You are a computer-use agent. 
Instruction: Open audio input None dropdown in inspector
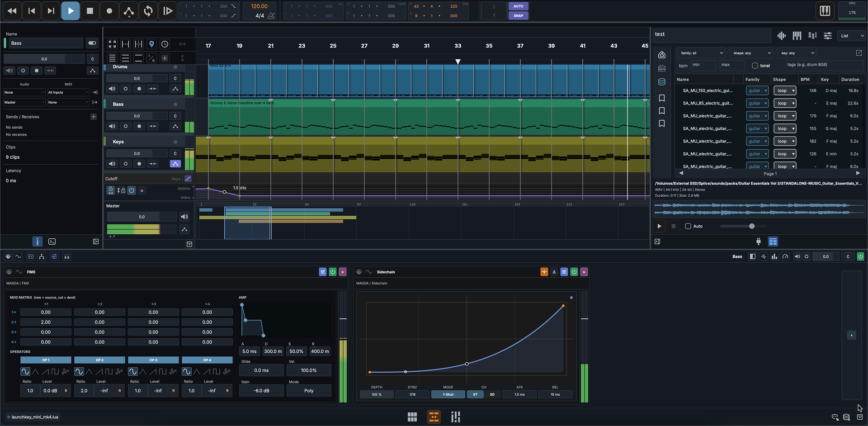[24, 92]
